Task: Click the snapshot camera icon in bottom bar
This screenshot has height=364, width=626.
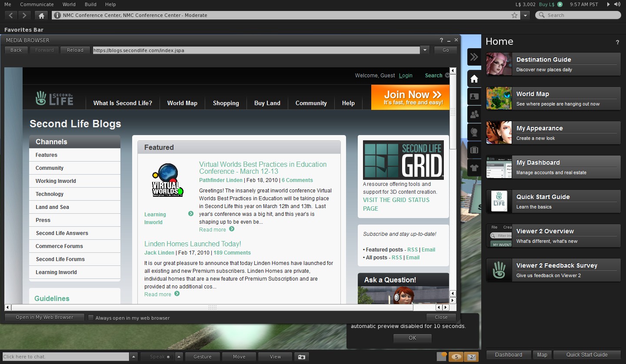Action: (301, 357)
